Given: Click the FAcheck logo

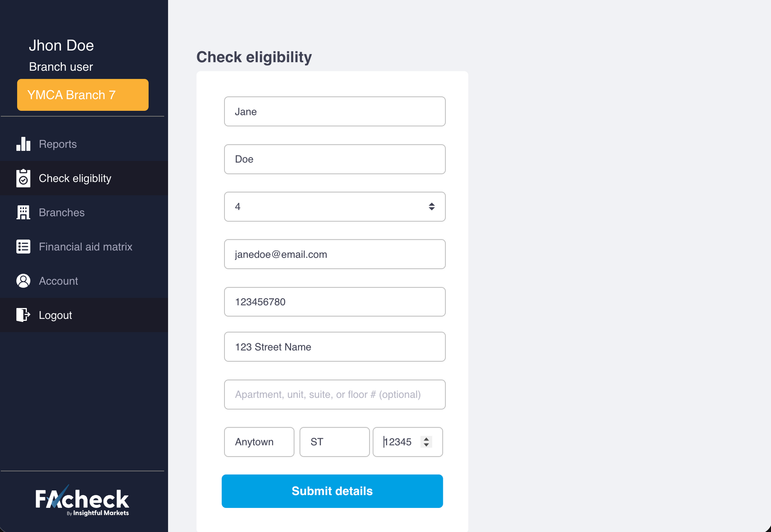Looking at the screenshot, I should point(82,501).
